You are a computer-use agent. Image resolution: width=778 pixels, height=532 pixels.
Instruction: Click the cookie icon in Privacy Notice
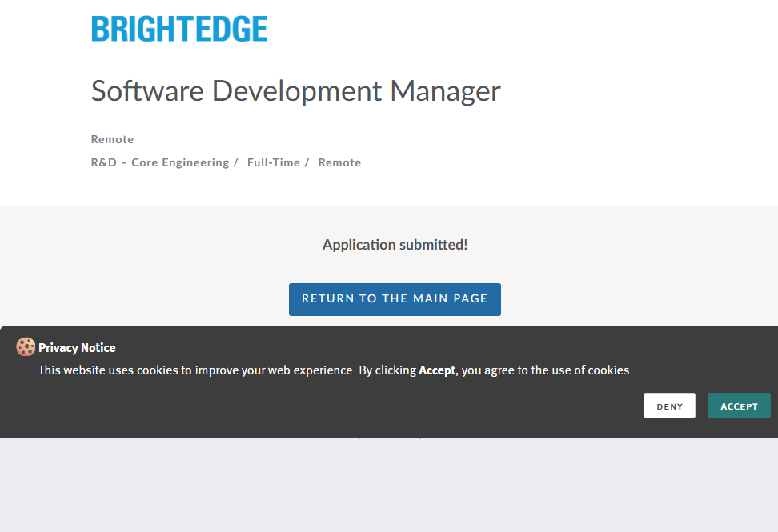(26, 347)
